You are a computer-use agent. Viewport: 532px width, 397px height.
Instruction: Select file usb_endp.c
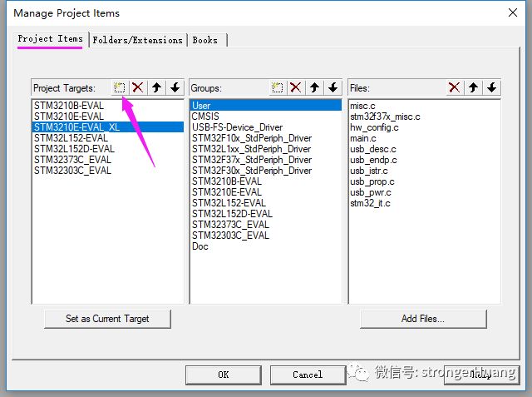pyautogui.click(x=425, y=160)
